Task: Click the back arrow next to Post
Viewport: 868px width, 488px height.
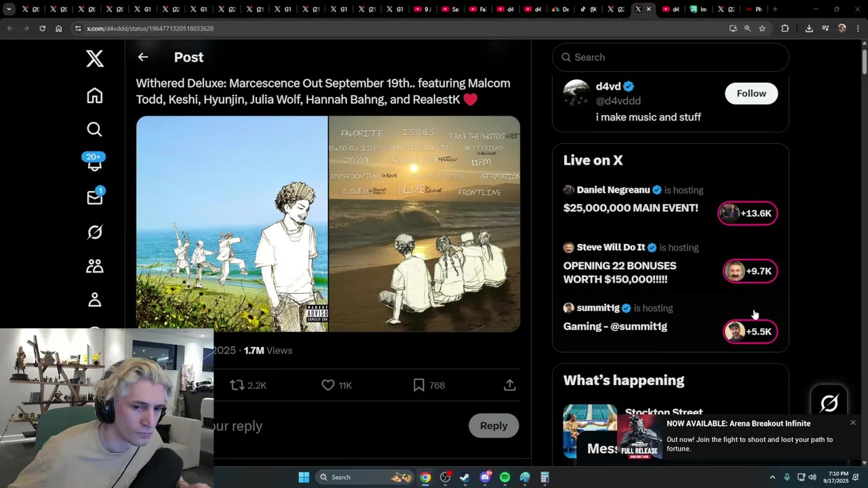Action: 143,57
